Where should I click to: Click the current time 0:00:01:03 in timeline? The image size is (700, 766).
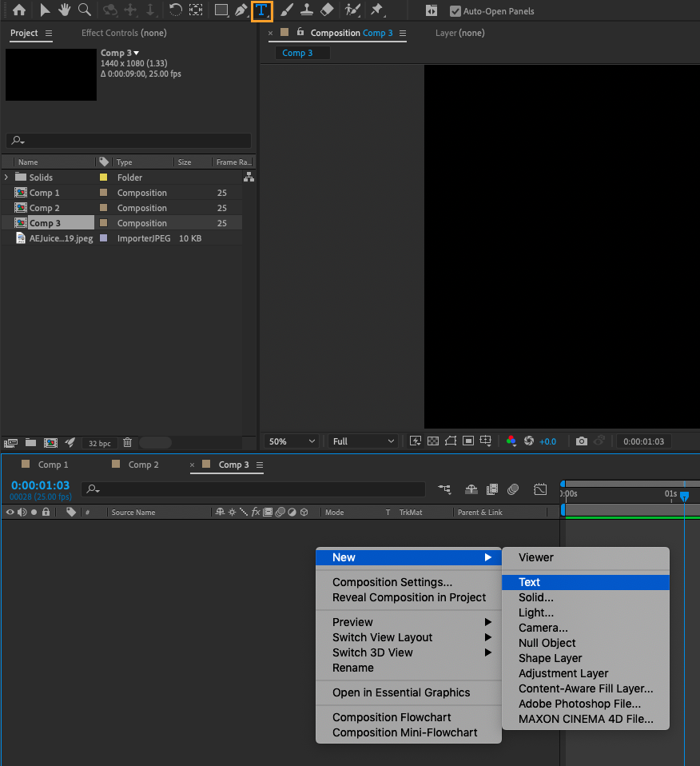pos(40,485)
